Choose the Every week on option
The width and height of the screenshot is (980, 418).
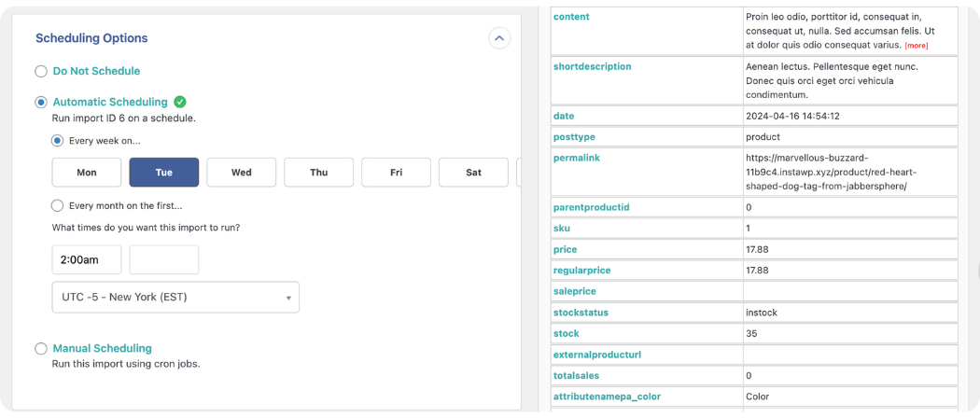[58, 141]
